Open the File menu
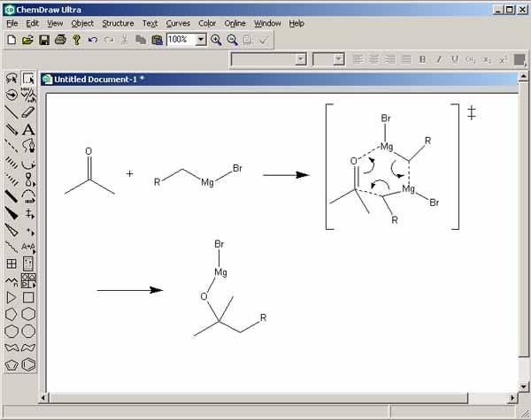This screenshot has height=420, width=531. click(12, 23)
